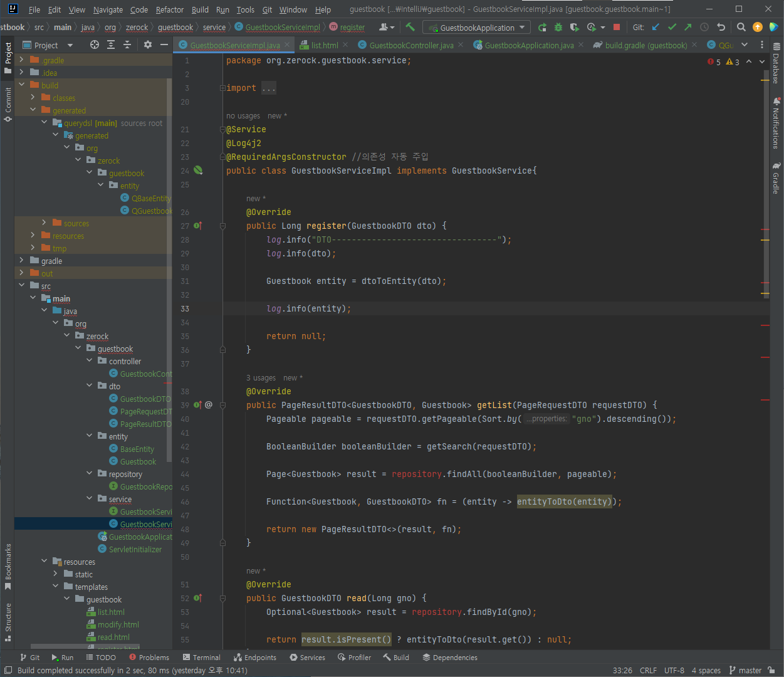Open the profiler run options dropdown arrow
Screen dimensions: 784x677
(x=603, y=28)
